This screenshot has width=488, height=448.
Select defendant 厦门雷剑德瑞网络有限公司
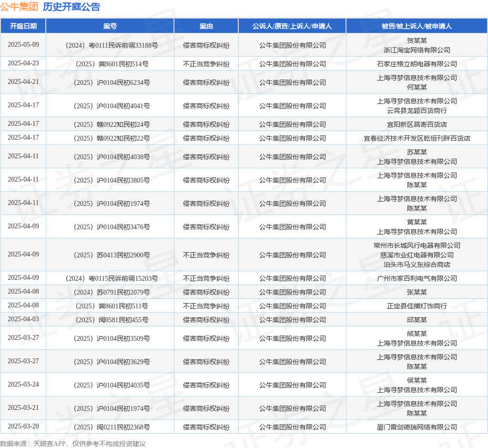[417, 427]
